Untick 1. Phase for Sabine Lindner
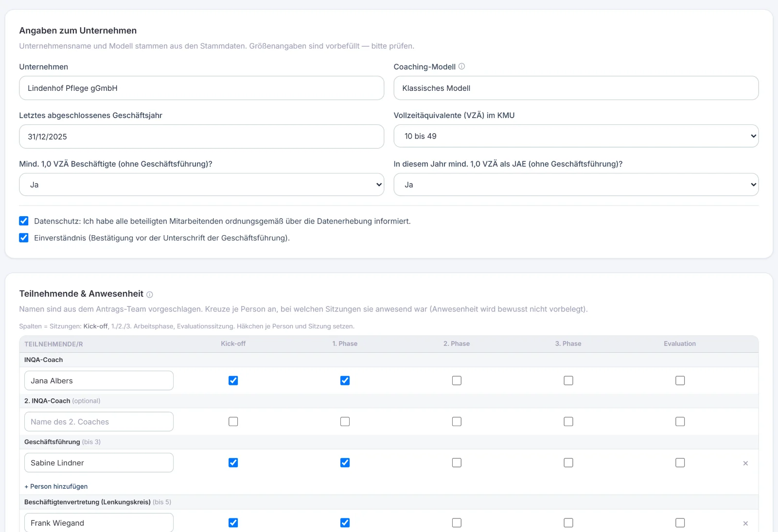Viewport: 778px width, 532px height. [x=345, y=463]
